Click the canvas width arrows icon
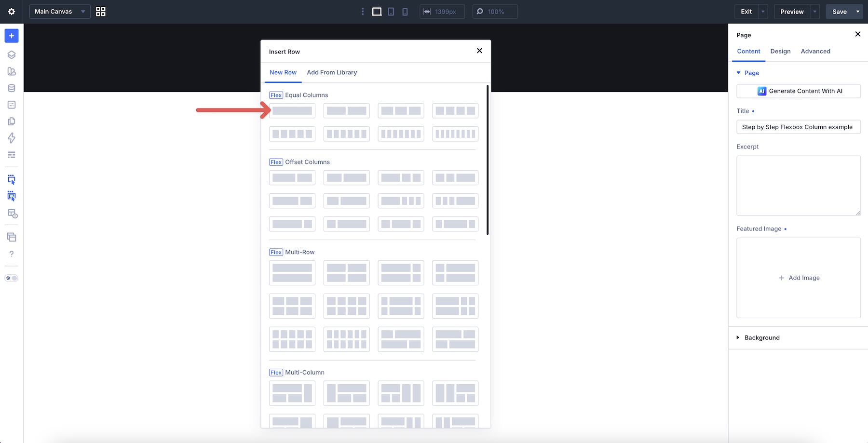868x443 pixels. tap(427, 12)
